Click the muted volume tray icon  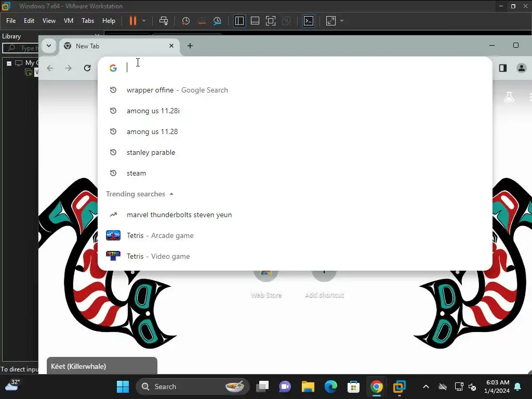point(472,387)
